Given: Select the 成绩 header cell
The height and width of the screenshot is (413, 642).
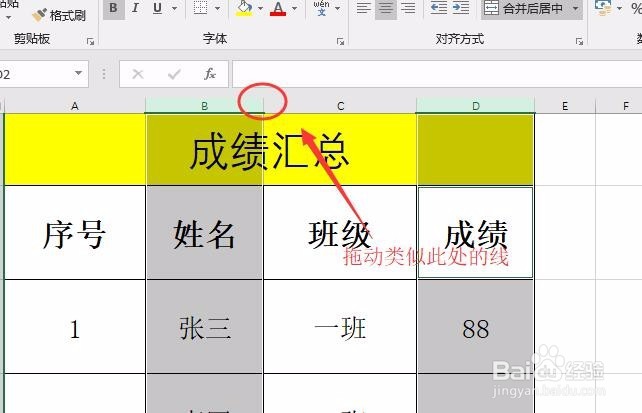Looking at the screenshot, I should coord(475,233).
